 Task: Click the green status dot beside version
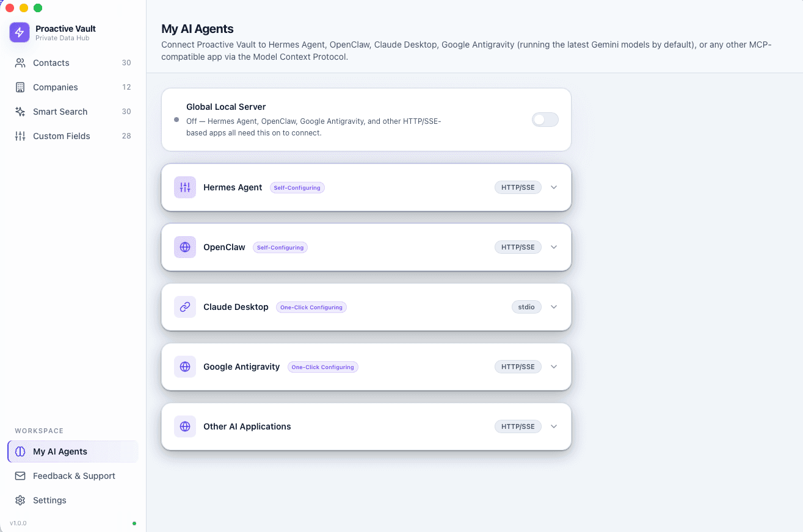click(134, 523)
